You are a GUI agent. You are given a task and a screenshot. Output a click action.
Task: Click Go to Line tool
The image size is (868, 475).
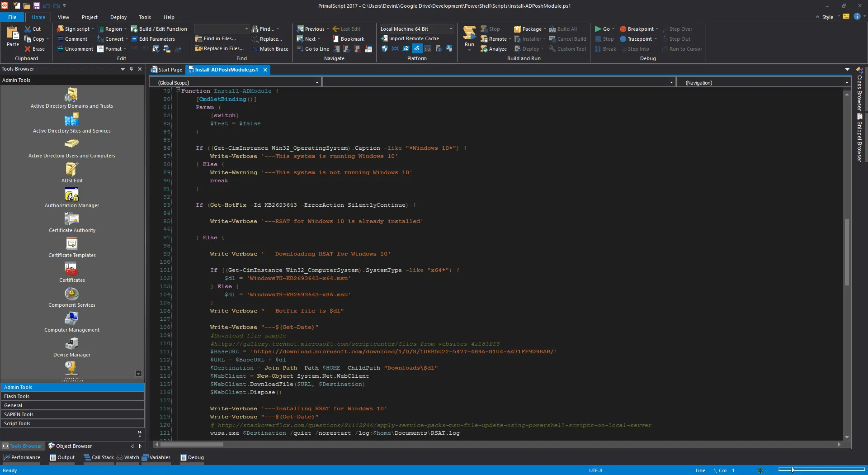(x=313, y=49)
